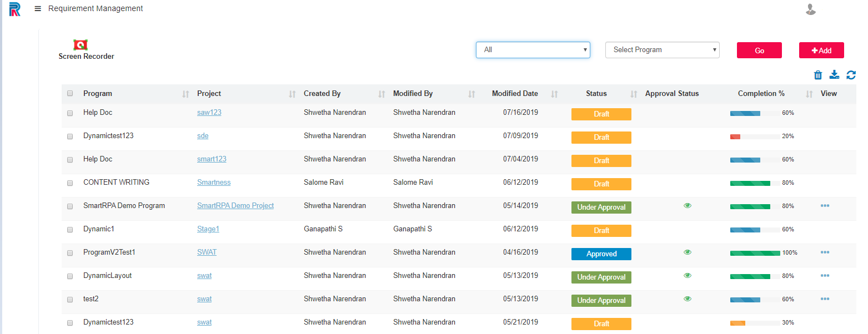
Task: Click the View column header
Action: point(829,94)
